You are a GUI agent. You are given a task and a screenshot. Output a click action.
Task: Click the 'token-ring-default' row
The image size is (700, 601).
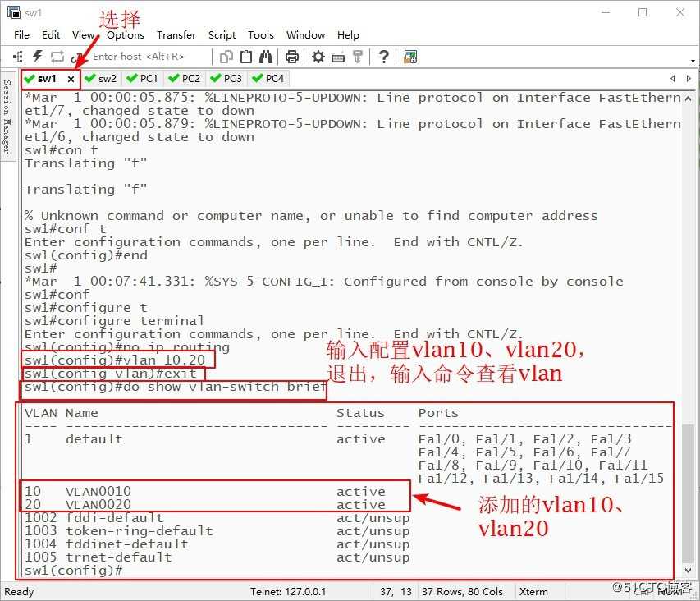click(217, 531)
